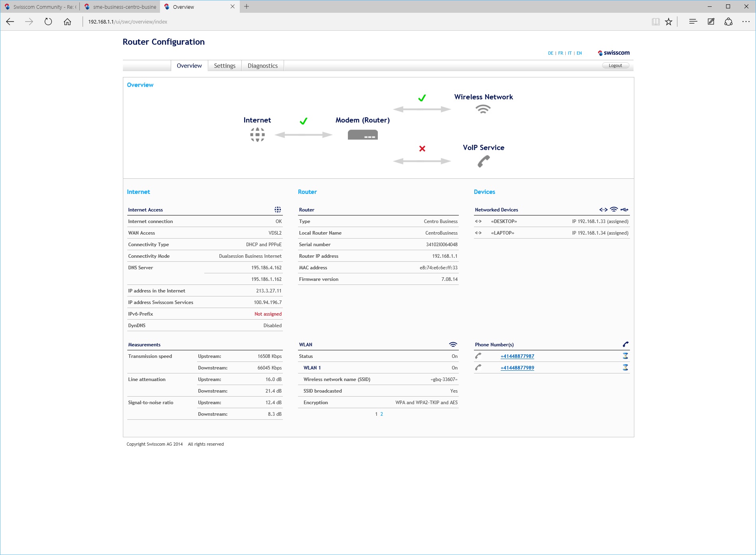This screenshot has width=756, height=555.
Task: Click the VoIP Service phone icon
Action: (484, 161)
